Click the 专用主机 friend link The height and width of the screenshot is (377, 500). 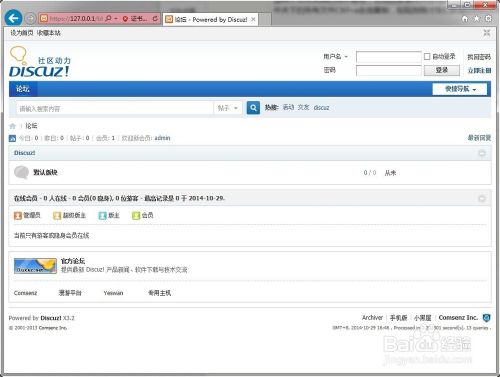[160, 293]
